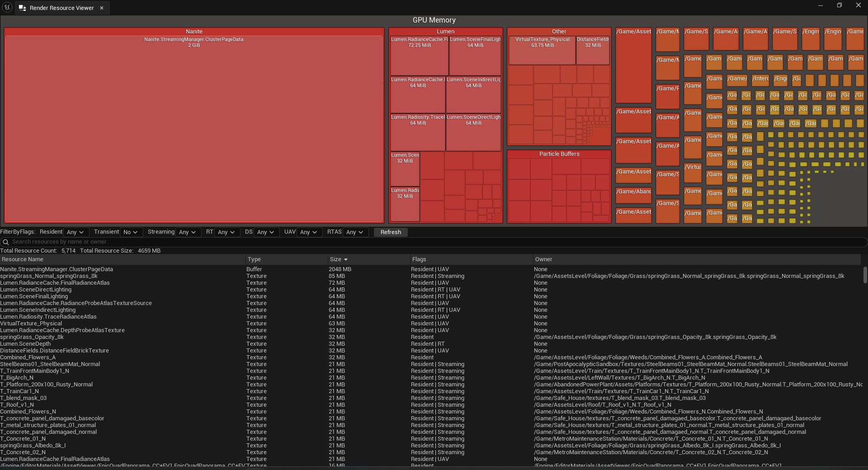Select the Render Resource Viewer tab
The height and width of the screenshot is (470, 868).
(x=61, y=8)
